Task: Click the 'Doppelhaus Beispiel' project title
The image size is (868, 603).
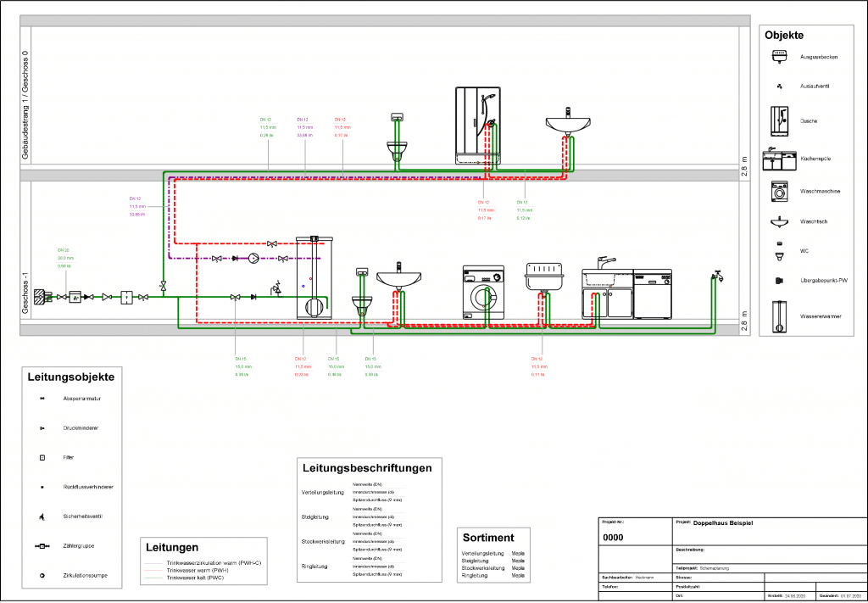Action: tap(723, 523)
